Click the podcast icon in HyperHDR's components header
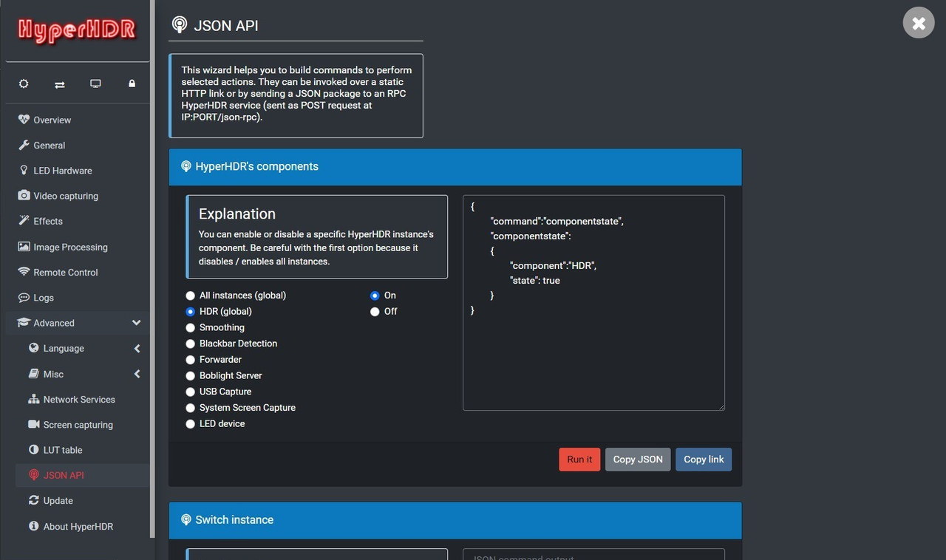946x560 pixels. click(x=186, y=166)
